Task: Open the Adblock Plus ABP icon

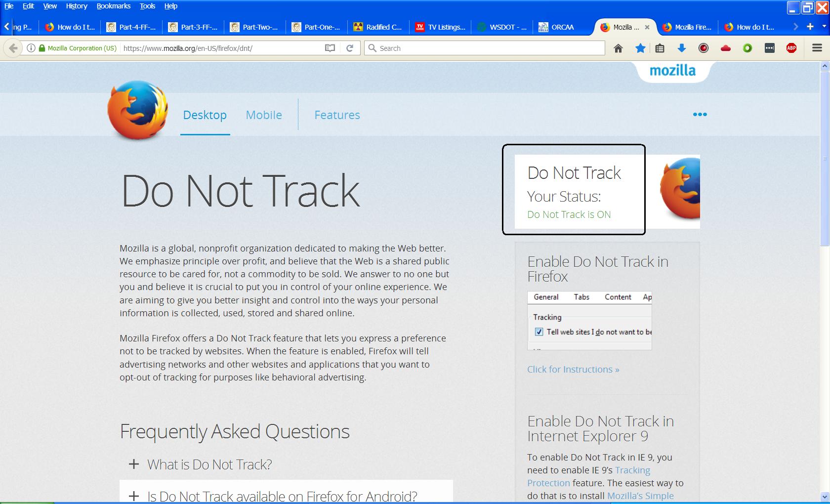Action: click(791, 48)
